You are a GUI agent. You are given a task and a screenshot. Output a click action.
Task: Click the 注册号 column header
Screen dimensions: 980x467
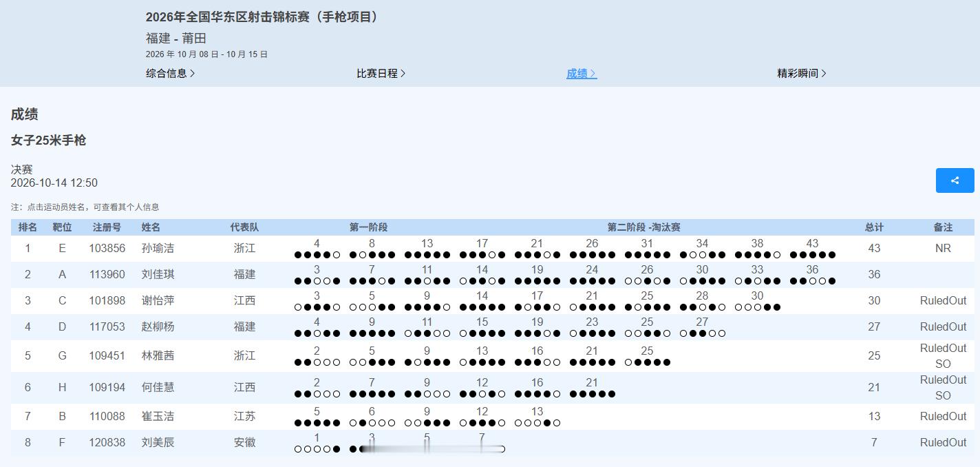tap(107, 227)
